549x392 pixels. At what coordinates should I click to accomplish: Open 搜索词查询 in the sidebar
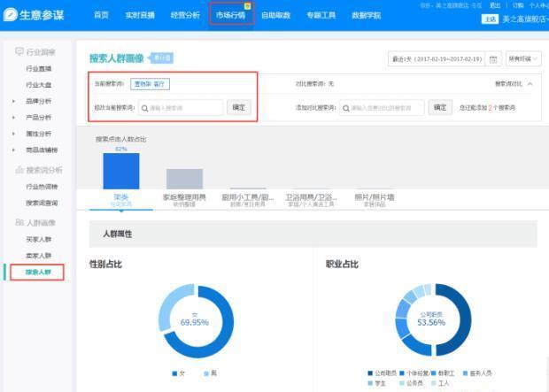[42, 203]
